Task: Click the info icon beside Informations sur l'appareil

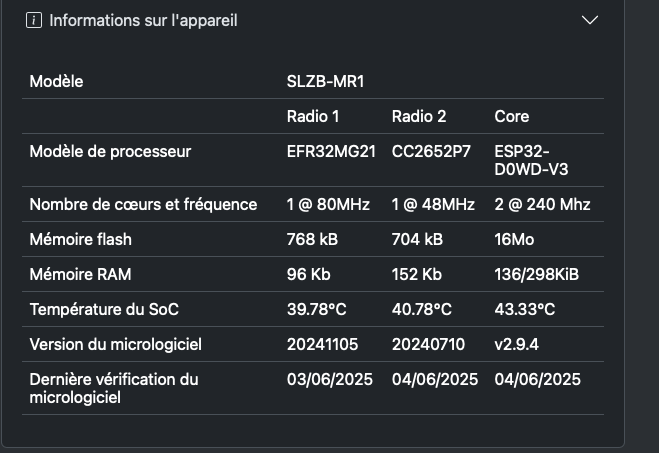Action: (34, 20)
